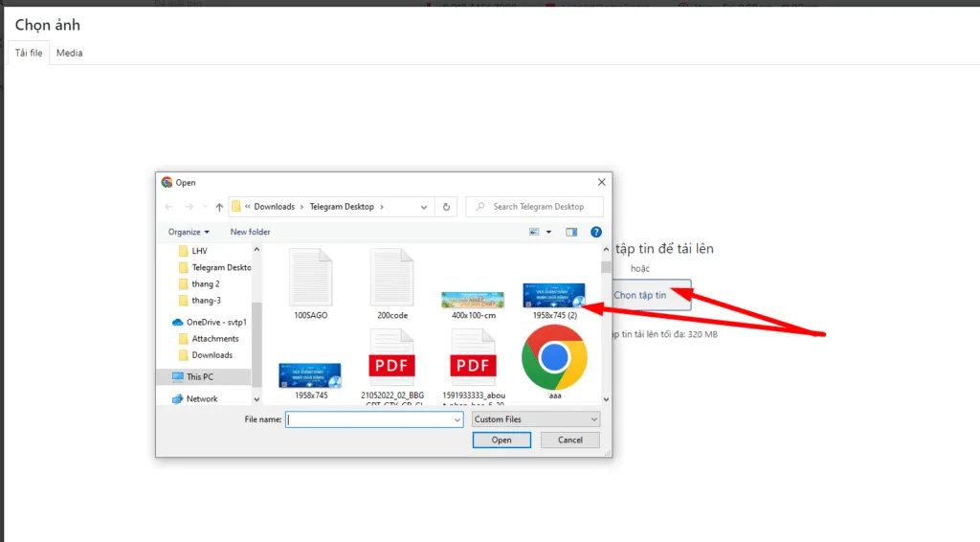Click the Up folder arrow icon
Screen dimensions: 980x542
click(219, 207)
